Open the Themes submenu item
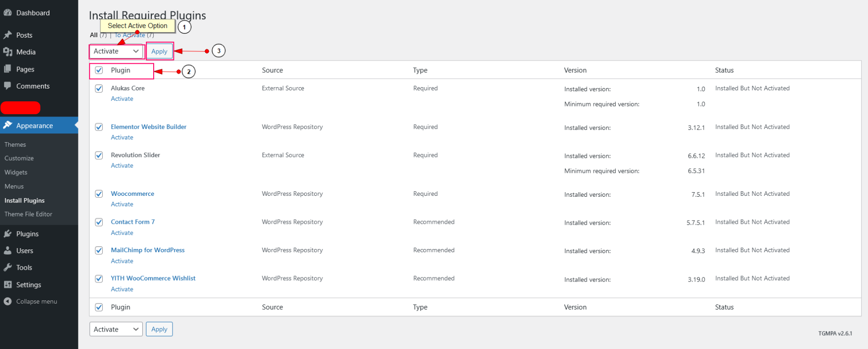Viewport: 868px width, 349px height. pos(15,144)
